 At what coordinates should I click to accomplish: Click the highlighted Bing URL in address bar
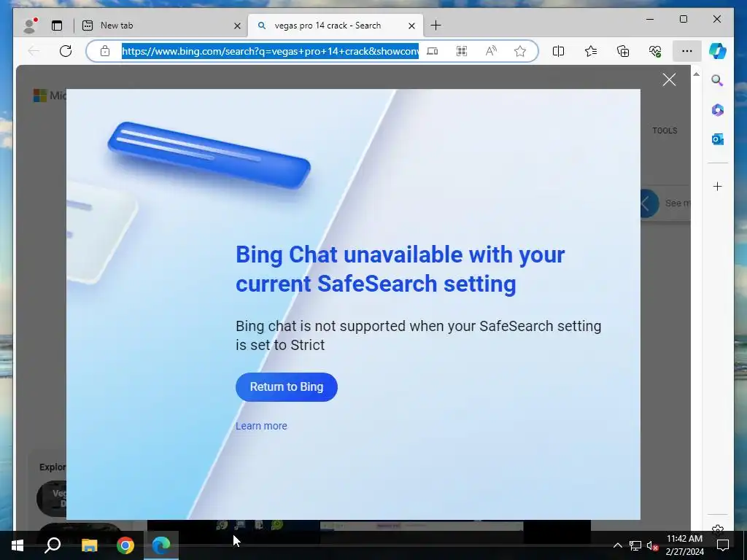[x=270, y=51]
